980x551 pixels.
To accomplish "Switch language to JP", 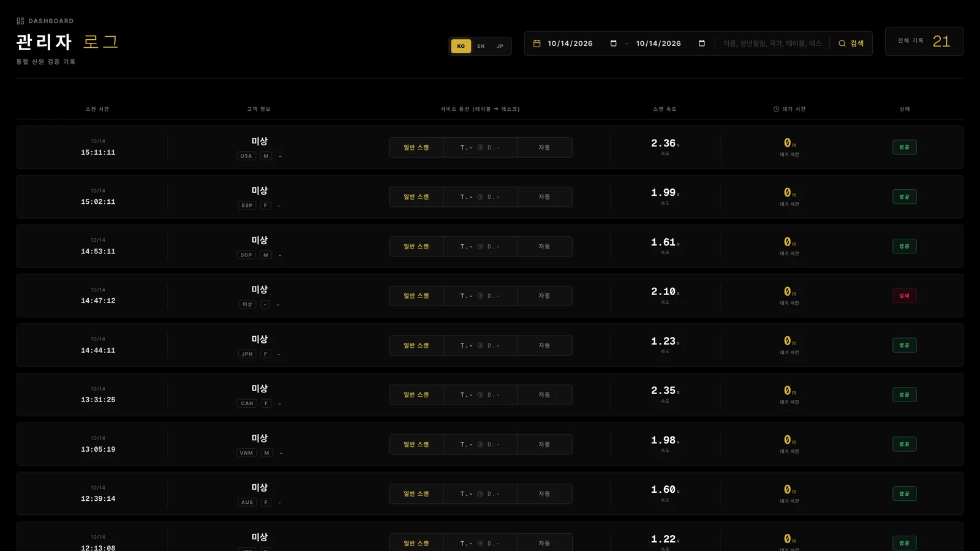I will tap(500, 46).
